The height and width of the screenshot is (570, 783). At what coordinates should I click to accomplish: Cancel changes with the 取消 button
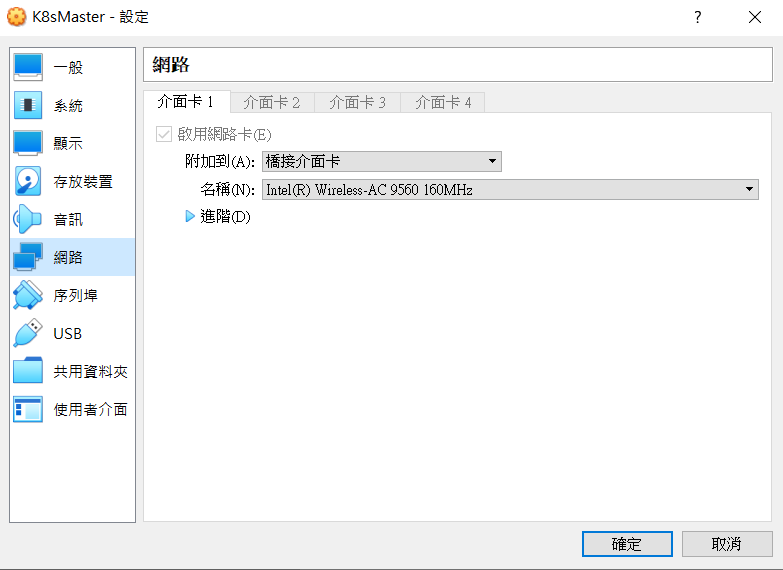point(727,544)
